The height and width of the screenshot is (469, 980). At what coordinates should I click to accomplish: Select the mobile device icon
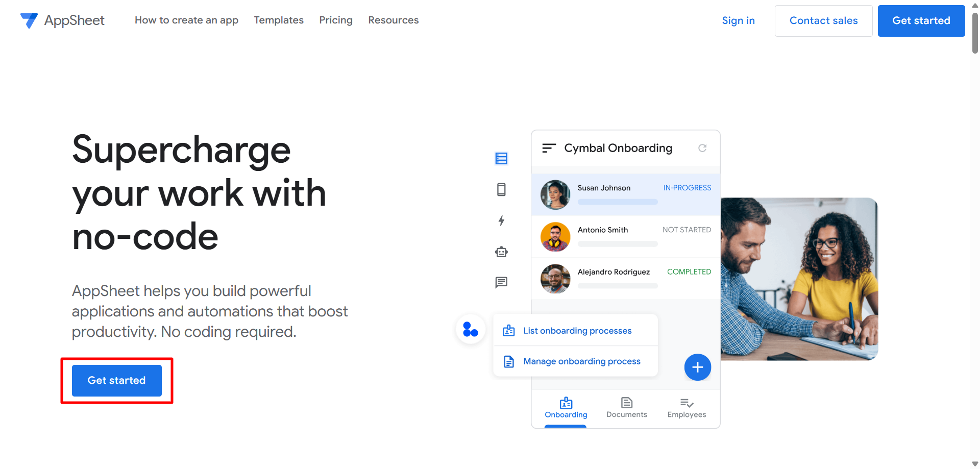[x=501, y=190]
